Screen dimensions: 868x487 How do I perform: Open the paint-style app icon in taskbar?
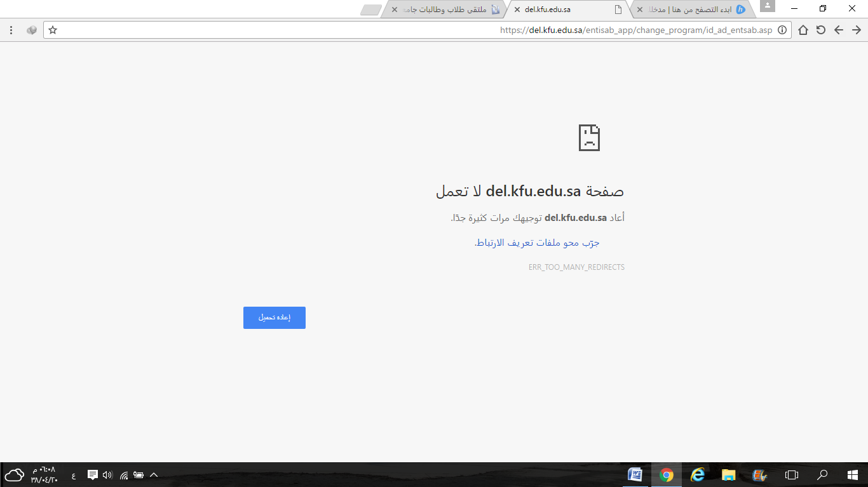point(759,475)
